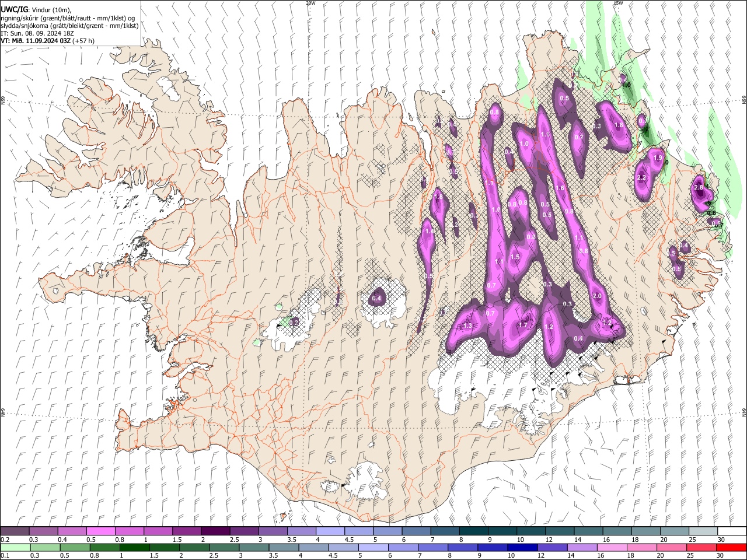Select the first "0.2" swatch on purple snow scale
Viewport: 747px width, 560px height.
tap(15, 531)
